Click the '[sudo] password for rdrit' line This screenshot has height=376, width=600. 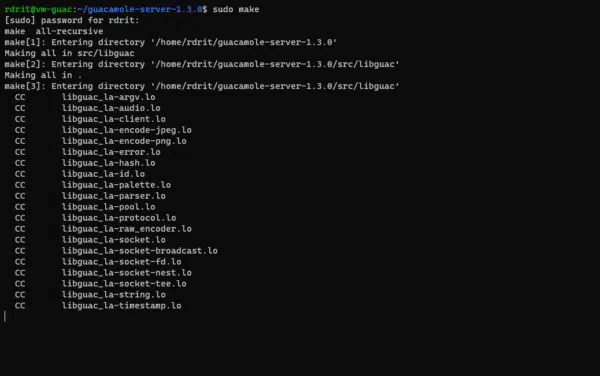[x=72, y=20]
